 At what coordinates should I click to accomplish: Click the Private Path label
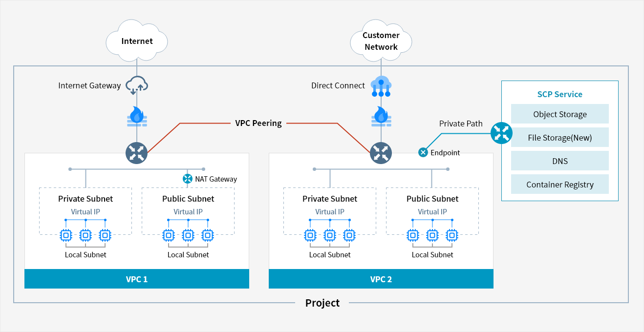pos(460,124)
